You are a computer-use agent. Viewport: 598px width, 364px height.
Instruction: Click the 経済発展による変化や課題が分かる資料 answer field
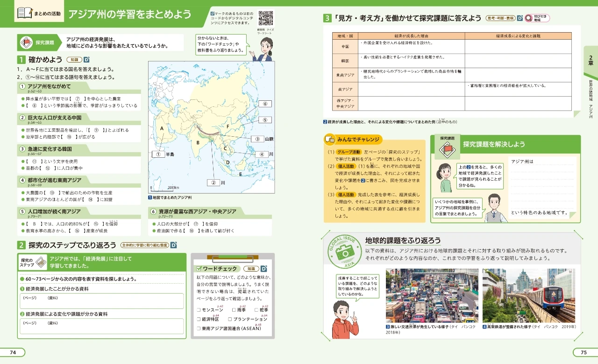pos(102,327)
